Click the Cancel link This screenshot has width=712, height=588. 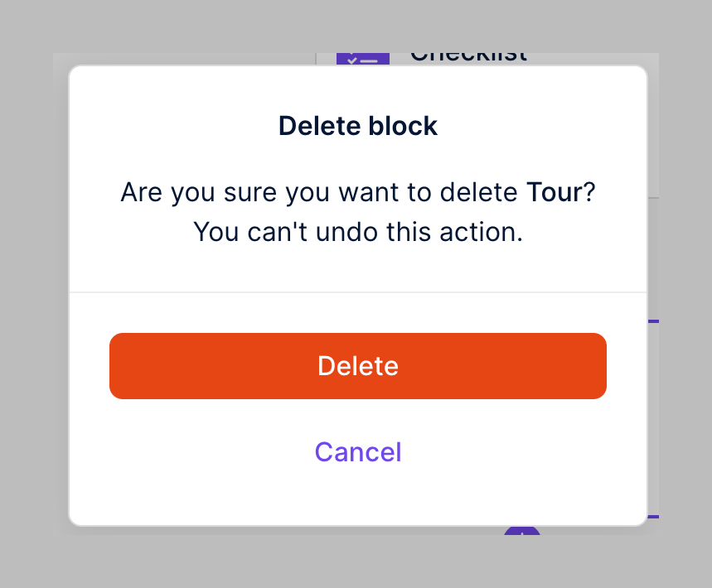[358, 452]
